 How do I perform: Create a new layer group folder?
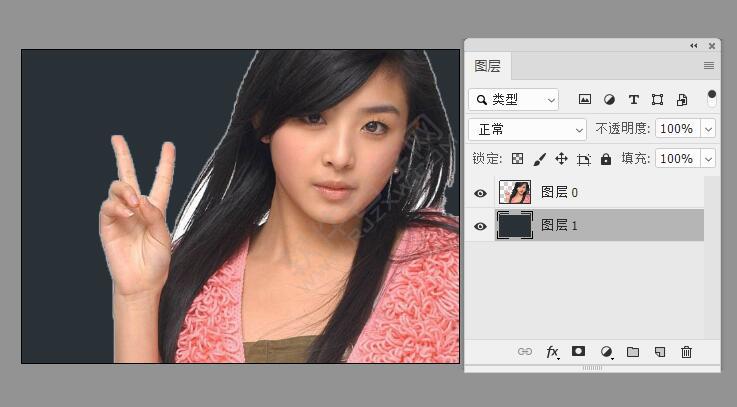(633, 352)
